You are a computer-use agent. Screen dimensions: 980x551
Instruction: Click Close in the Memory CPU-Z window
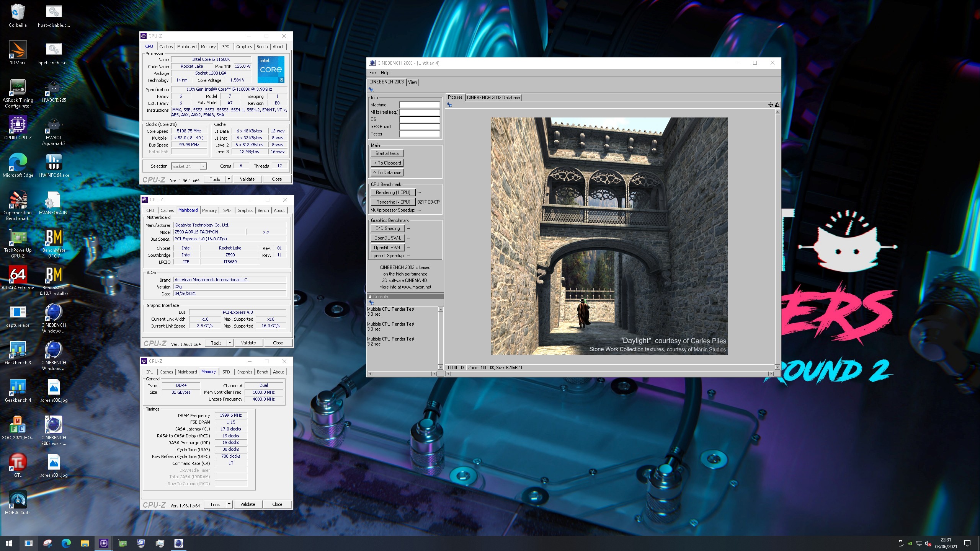click(x=277, y=504)
